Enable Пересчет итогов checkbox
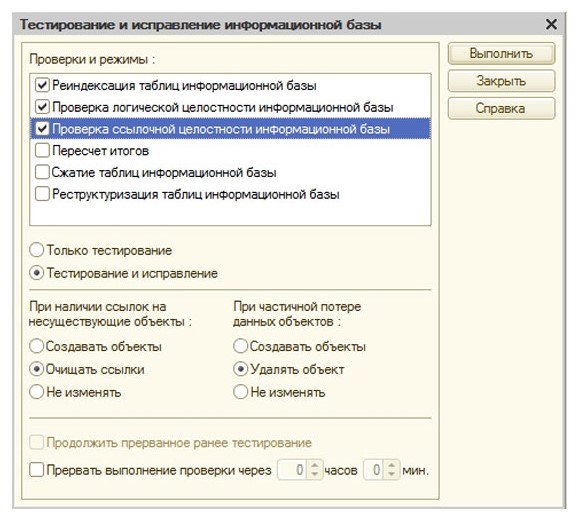The image size is (580, 522). 42,151
